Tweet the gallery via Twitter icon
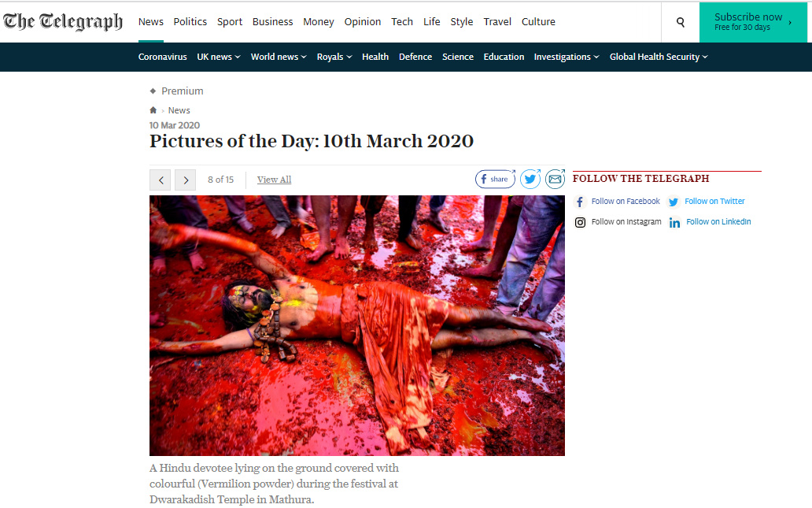Image resolution: width=812 pixels, height=508 pixels. (530, 179)
